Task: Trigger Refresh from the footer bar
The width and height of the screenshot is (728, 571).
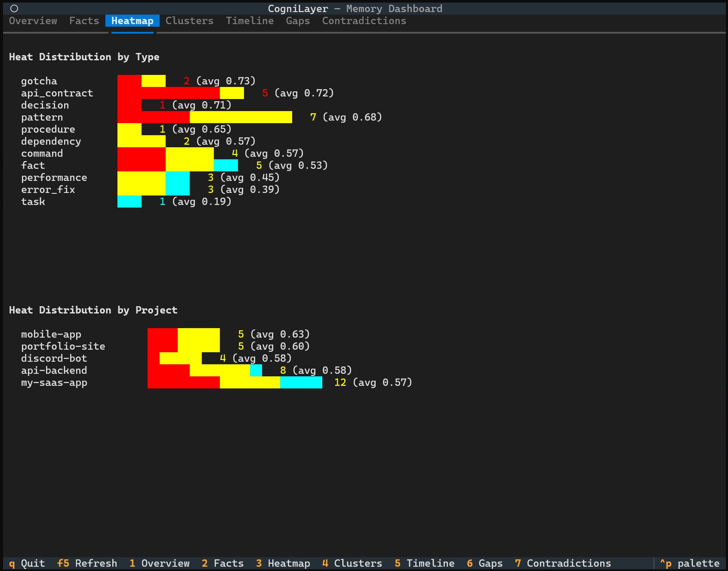Action: point(86,563)
